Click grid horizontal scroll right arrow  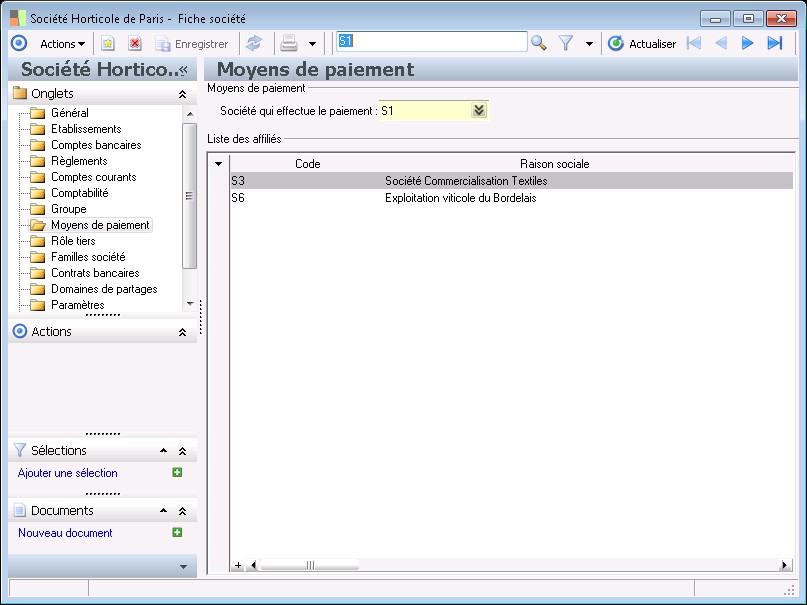[x=784, y=565]
